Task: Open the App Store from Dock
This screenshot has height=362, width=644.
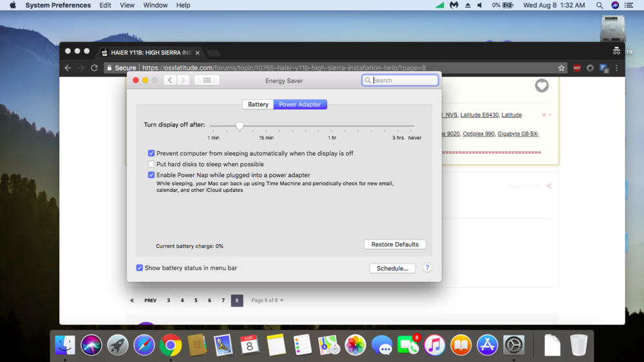Action: click(487, 345)
